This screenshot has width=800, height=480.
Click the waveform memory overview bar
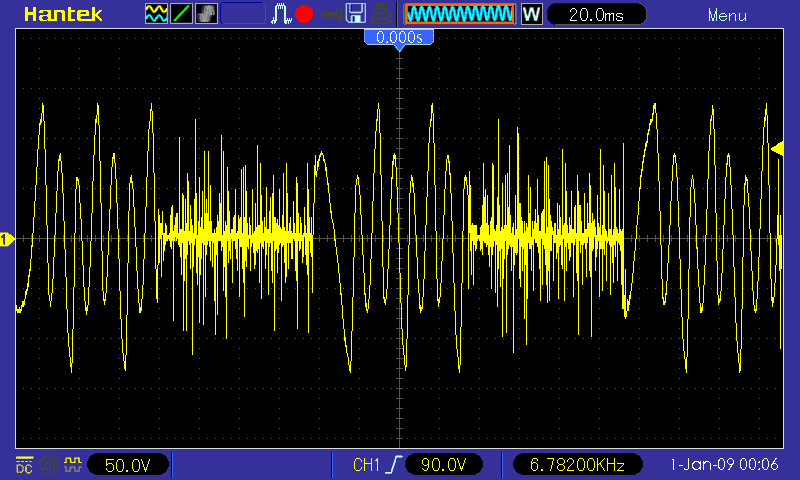pos(460,14)
